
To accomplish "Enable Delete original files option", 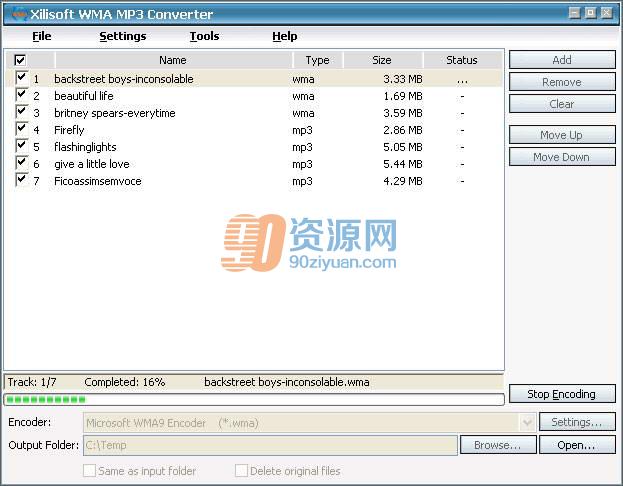I will 241,471.
